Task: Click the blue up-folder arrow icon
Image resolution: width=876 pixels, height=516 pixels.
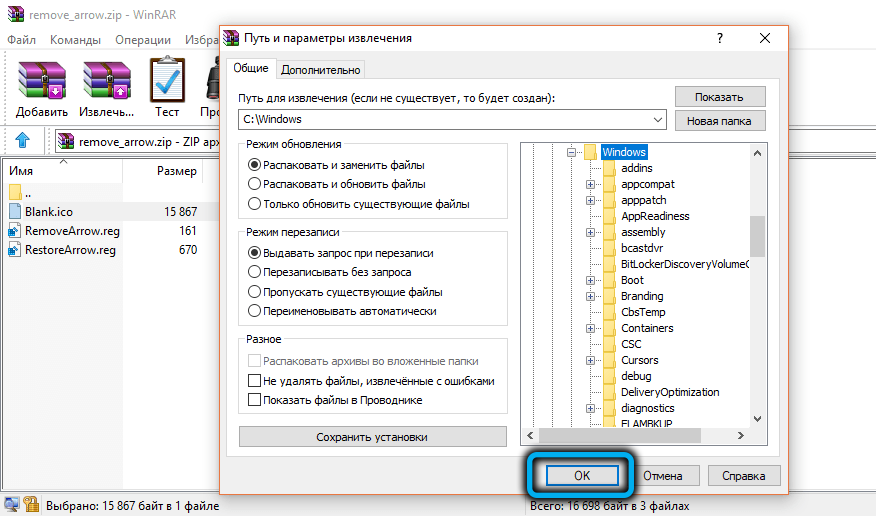Action: [23, 141]
